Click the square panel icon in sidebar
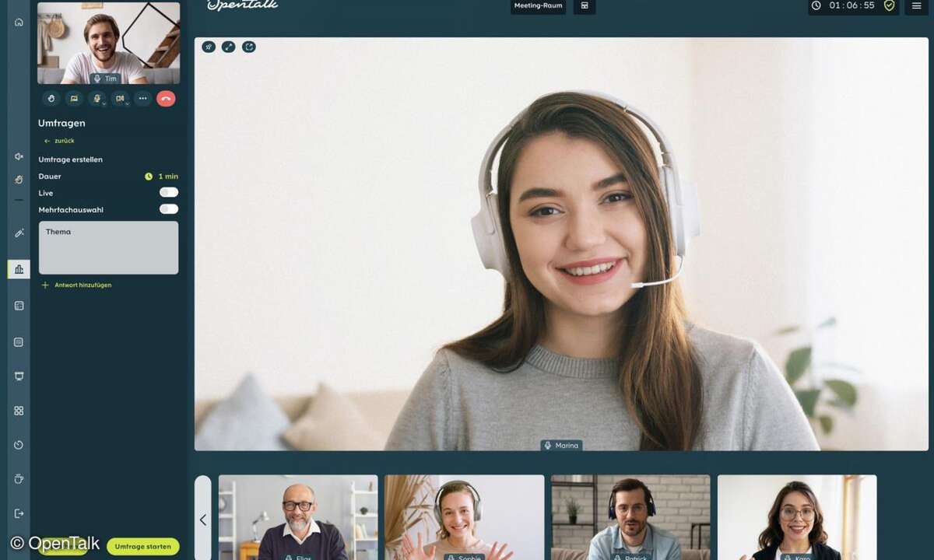Image resolution: width=934 pixels, height=560 pixels. coord(19,342)
